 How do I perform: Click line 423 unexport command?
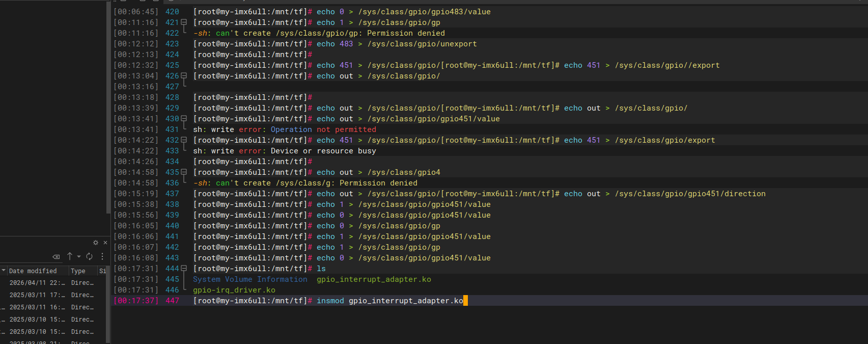point(397,44)
